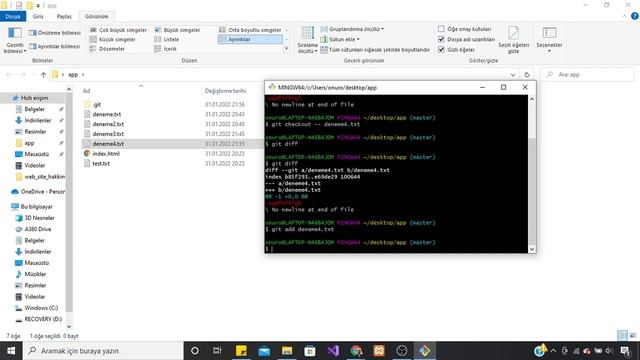
Task: Open pinned app folder in sidebar
Action: point(29,143)
